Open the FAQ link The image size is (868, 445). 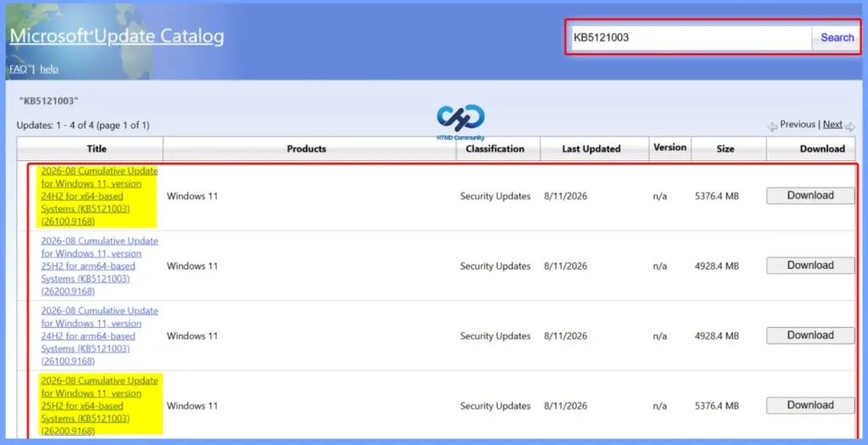click(18, 70)
